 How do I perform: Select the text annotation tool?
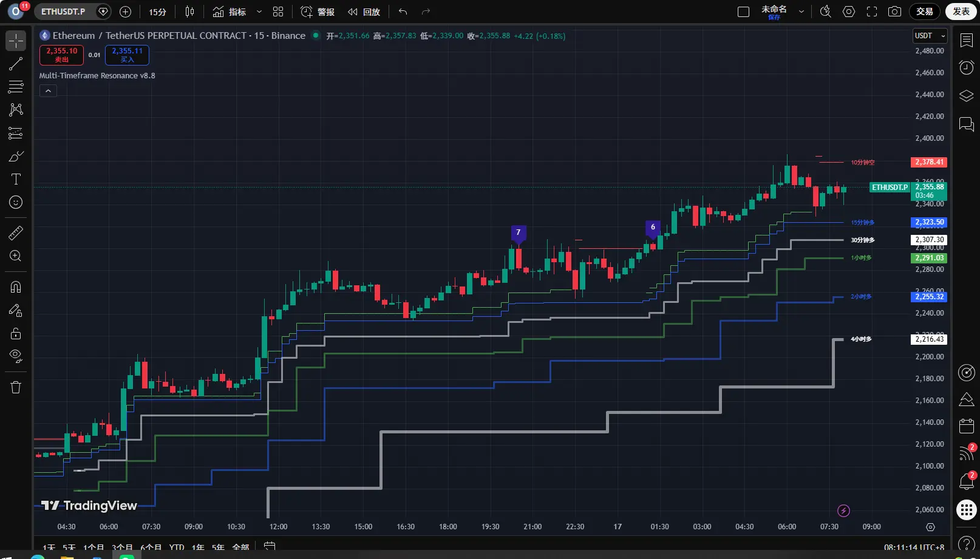[x=16, y=179]
